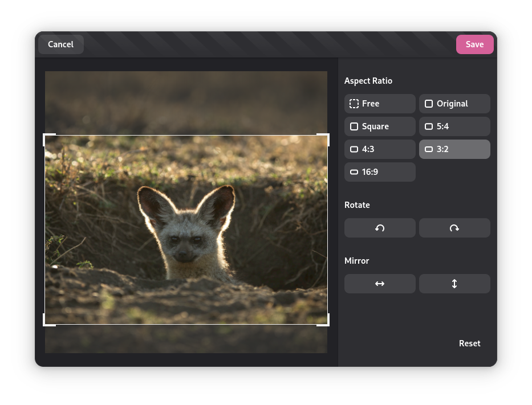Image resolution: width=532 pixels, height=405 pixels.
Task: Apply the 16:9 aspect ratio
Action: point(380,171)
